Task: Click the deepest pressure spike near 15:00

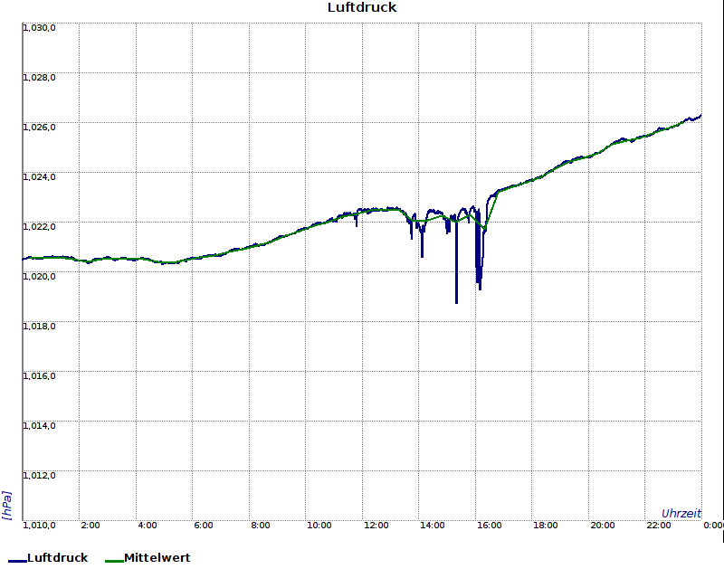Action: 457,302
